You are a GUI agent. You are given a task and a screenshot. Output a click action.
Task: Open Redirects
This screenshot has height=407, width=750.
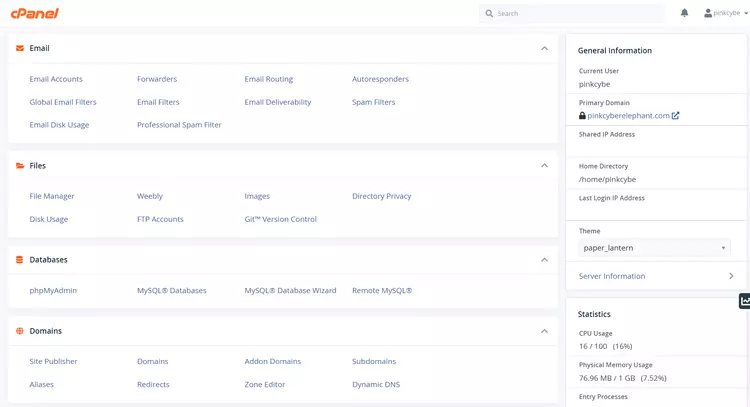coord(153,384)
